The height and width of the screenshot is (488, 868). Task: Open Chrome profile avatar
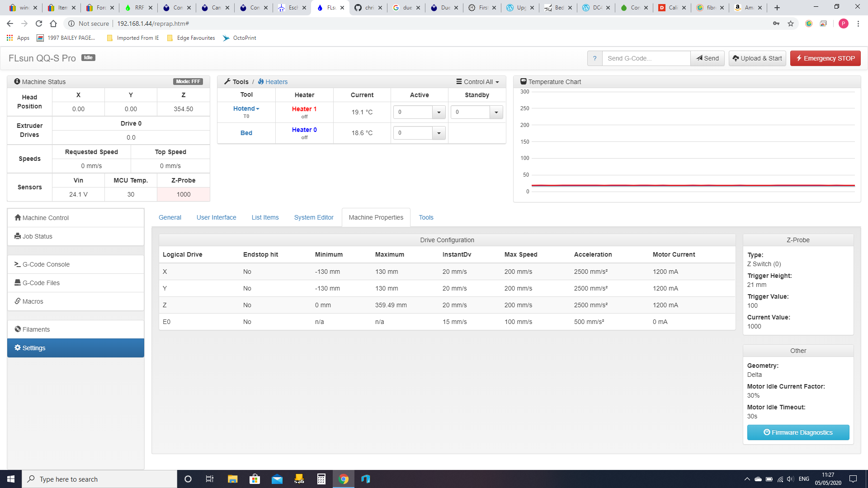[x=844, y=23]
